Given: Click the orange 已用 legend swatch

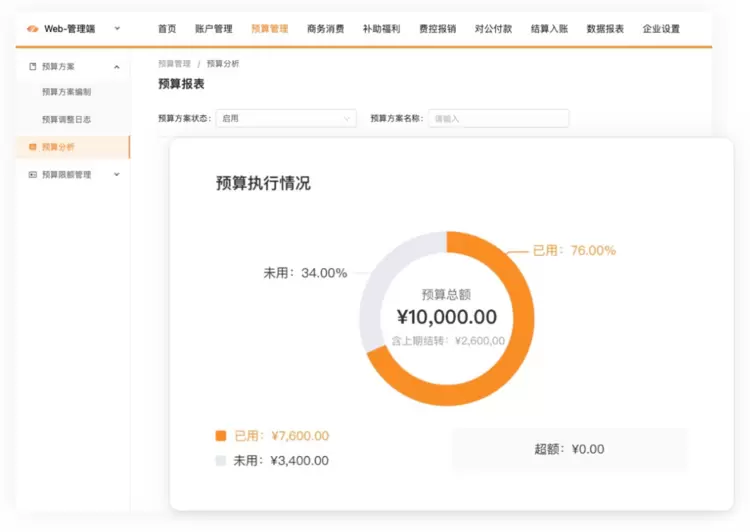Looking at the screenshot, I should pyautogui.click(x=221, y=436).
